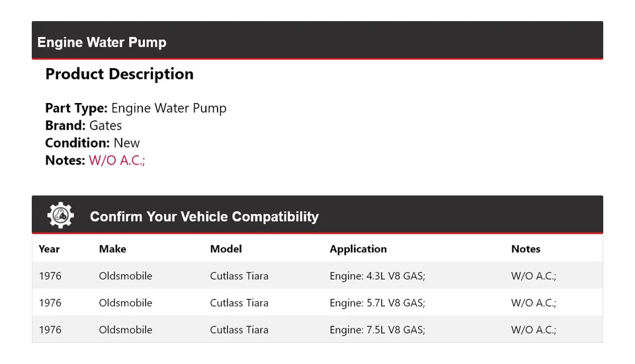
Task: Click the Notes column header in table
Action: pos(525,249)
